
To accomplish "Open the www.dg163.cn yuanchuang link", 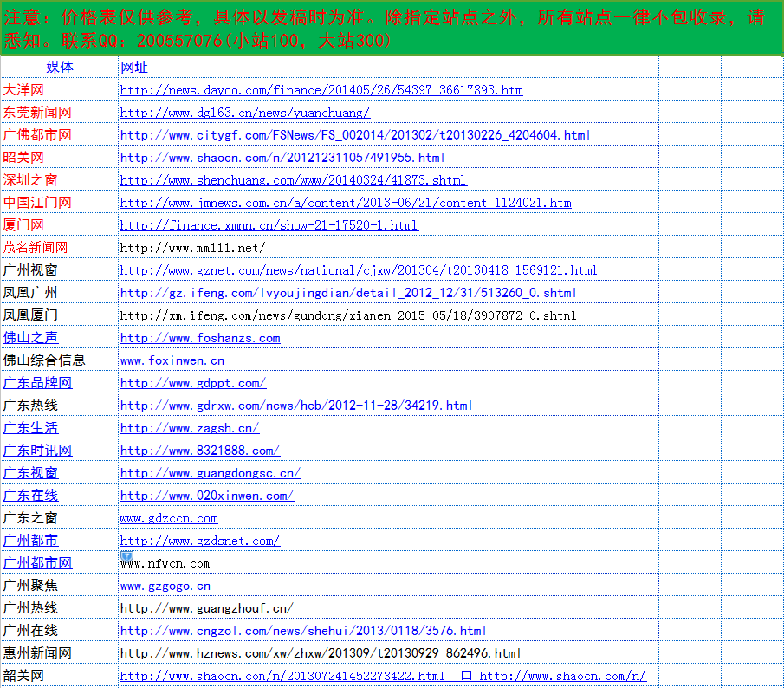I will pyautogui.click(x=245, y=113).
